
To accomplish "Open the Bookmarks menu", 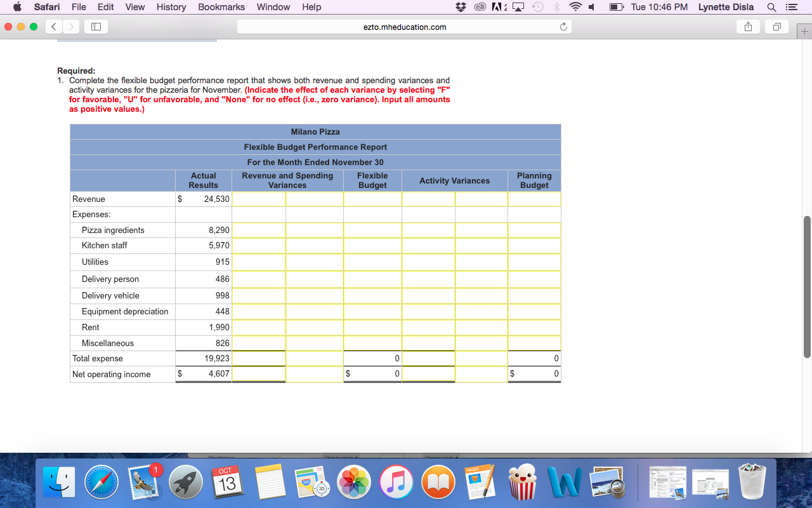I will [221, 7].
